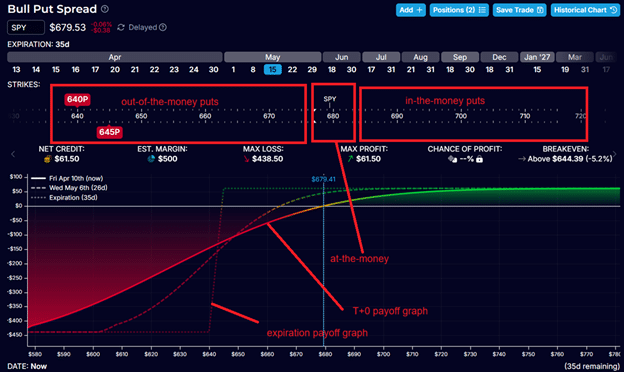Select the Jan '27 expiration tab
Image resolution: width=624 pixels, height=372 pixels.
click(x=537, y=57)
